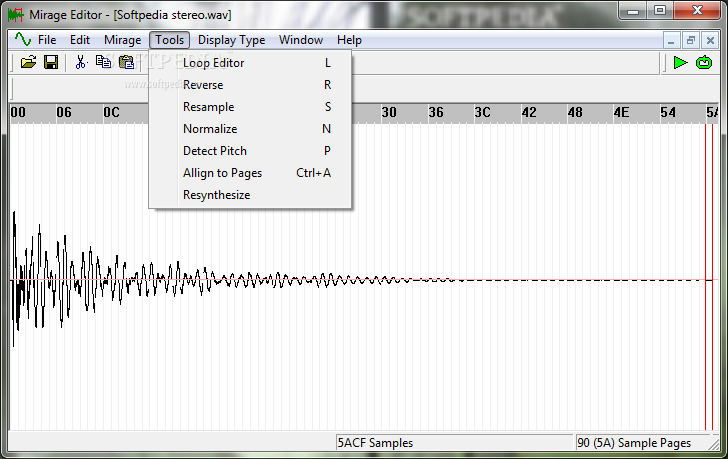Viewport: 728px width, 459px height.
Task: Open the Mirage menu
Action: (x=123, y=40)
